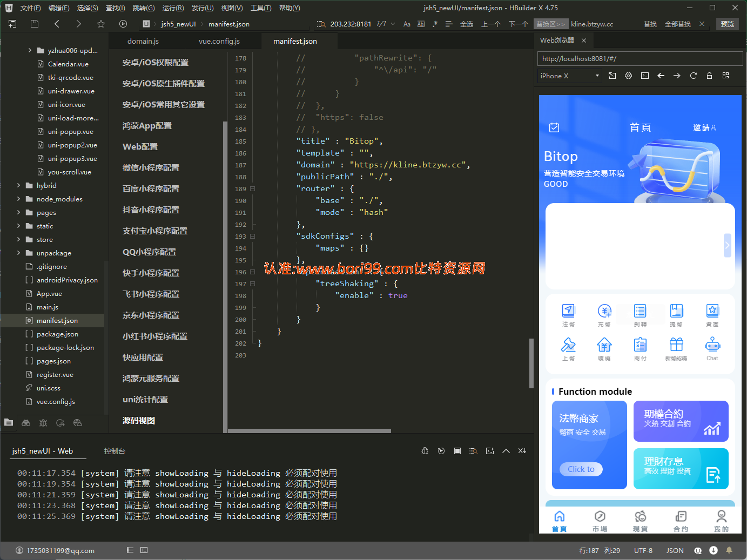Image resolution: width=747 pixels, height=560 pixels.
Task: Open the 运行(R) menu
Action: coord(173,8)
